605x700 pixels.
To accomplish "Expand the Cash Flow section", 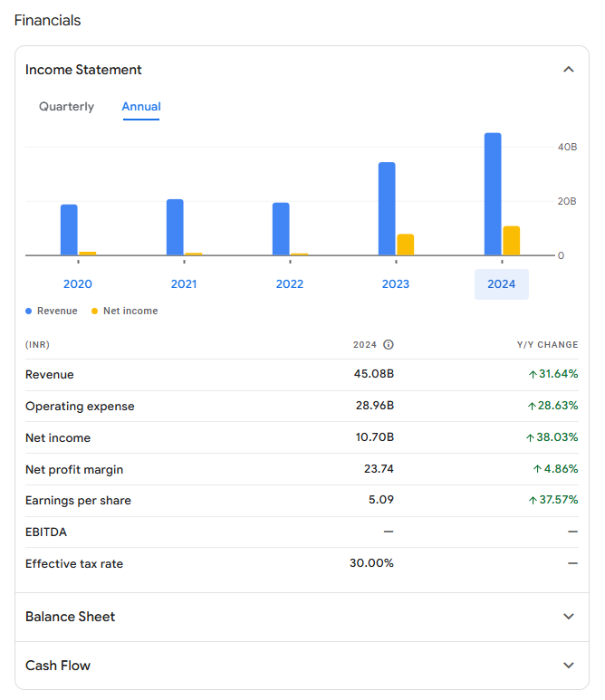I will point(302,666).
